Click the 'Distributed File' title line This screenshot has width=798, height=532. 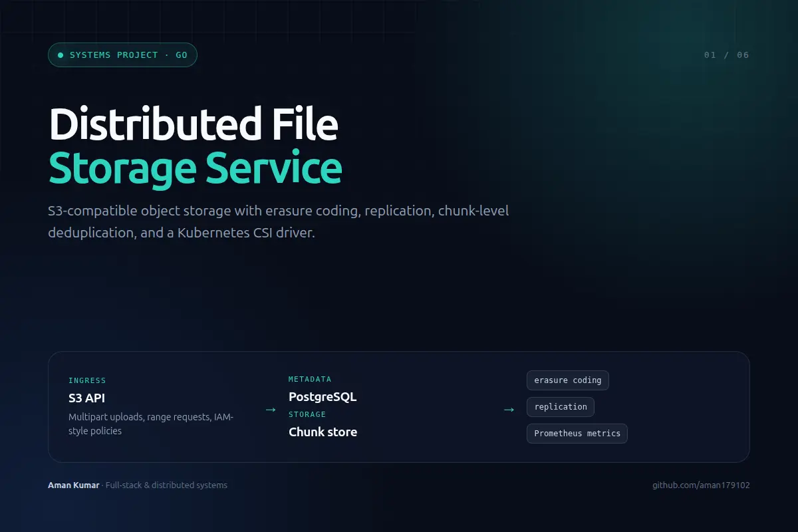[x=194, y=124]
